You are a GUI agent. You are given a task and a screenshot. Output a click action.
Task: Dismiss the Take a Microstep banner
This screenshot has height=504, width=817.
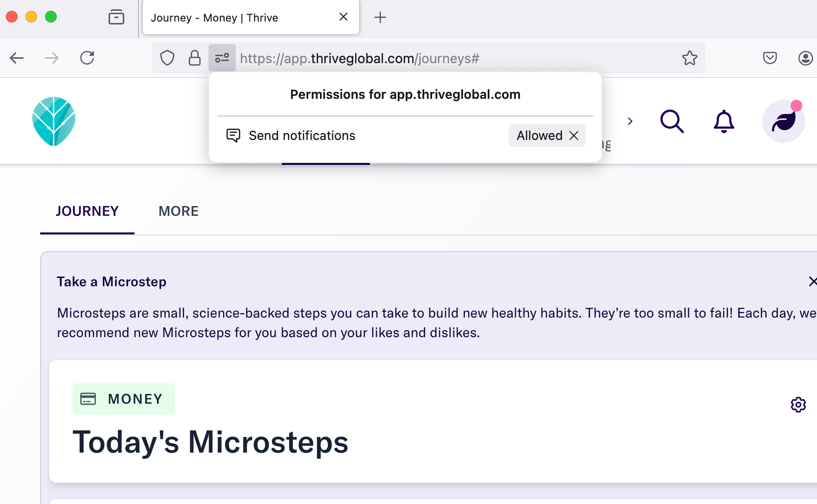pos(812,281)
